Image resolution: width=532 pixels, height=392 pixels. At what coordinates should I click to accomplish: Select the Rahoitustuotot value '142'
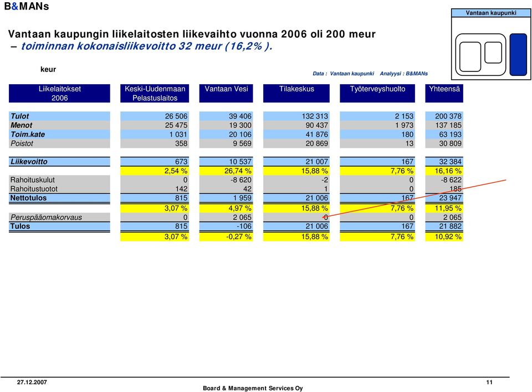tap(181, 189)
